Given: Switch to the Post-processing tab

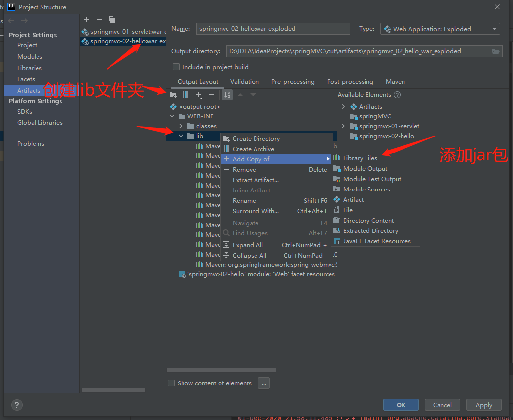Looking at the screenshot, I should tap(350, 82).
